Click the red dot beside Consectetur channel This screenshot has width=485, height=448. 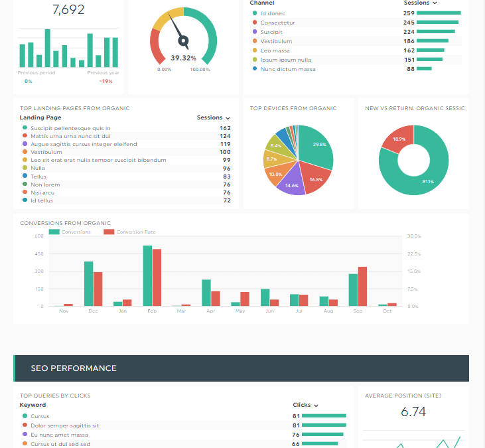coord(255,23)
